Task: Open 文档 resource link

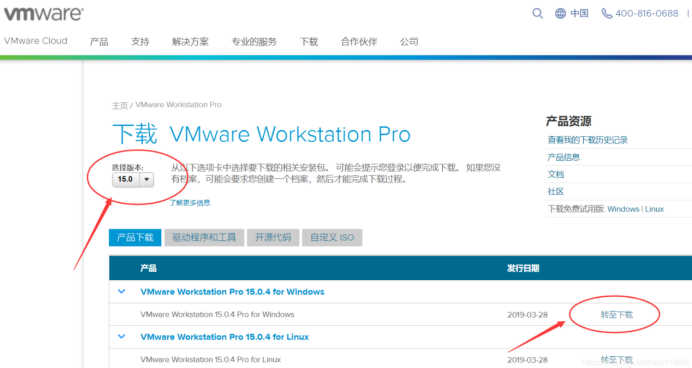Action: click(x=556, y=174)
